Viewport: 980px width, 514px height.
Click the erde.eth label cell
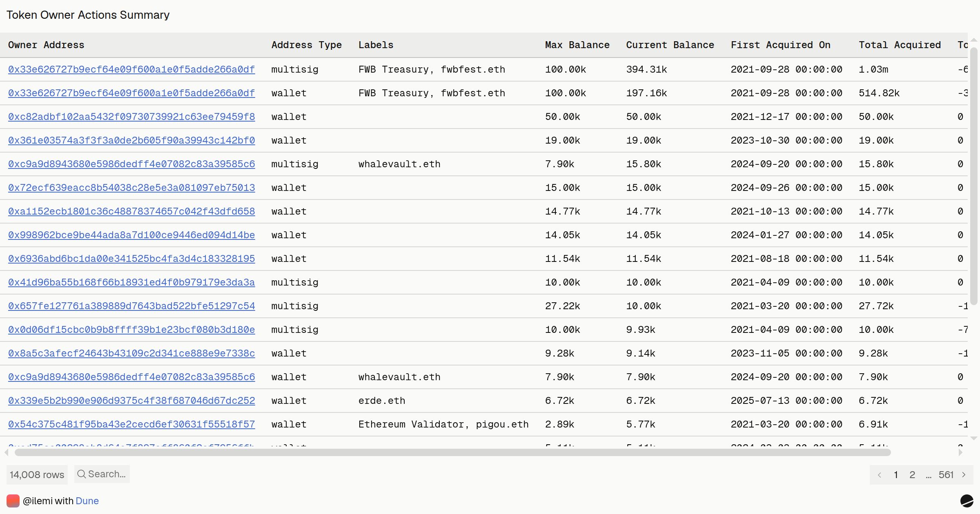tap(382, 401)
